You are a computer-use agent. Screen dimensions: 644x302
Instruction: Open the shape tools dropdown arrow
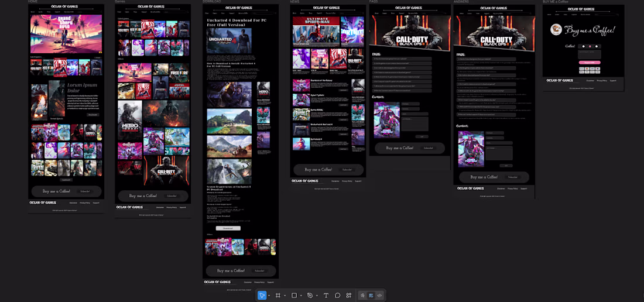pyautogui.click(x=301, y=296)
